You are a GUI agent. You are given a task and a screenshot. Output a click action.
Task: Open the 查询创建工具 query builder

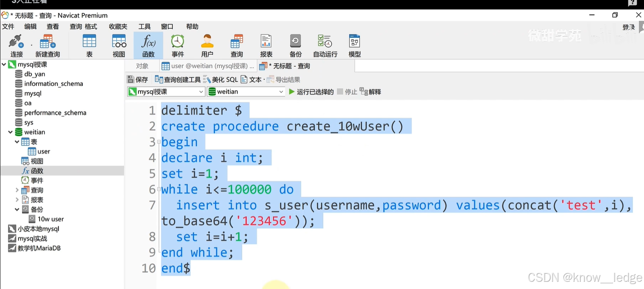(178, 80)
